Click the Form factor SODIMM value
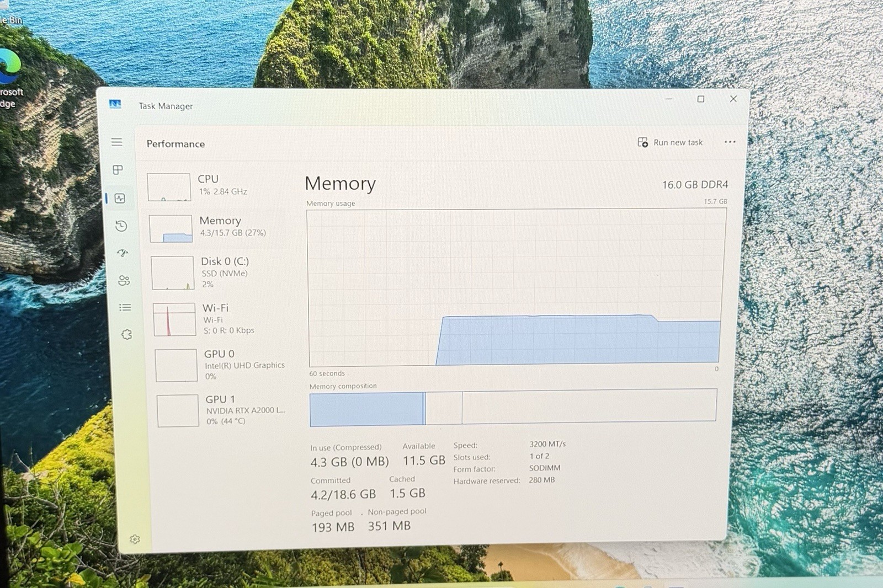883x588 pixels. 545,468
